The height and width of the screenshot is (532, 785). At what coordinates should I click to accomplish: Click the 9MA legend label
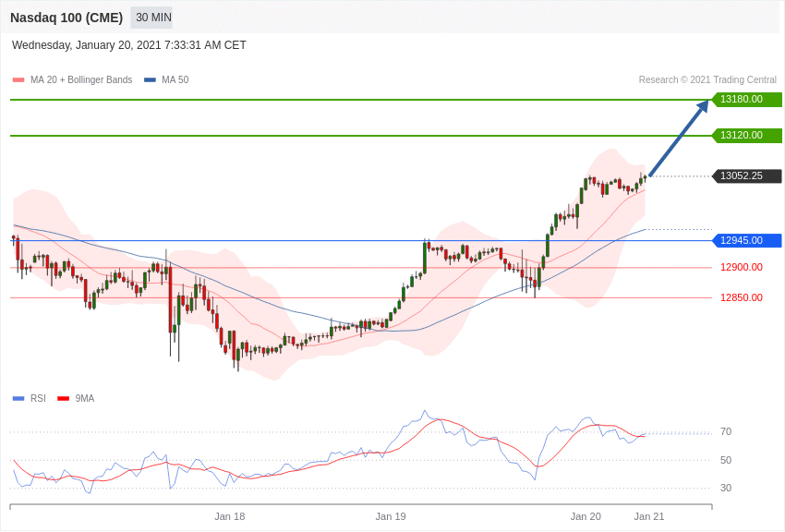[85, 399]
